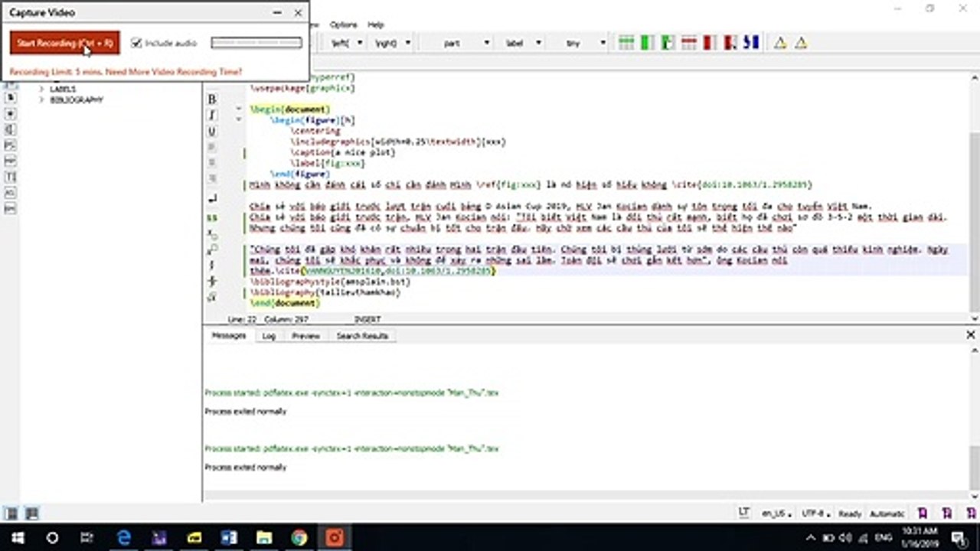Open the UTF-8 encoding dropdown
The image size is (980, 551).
pos(816,514)
